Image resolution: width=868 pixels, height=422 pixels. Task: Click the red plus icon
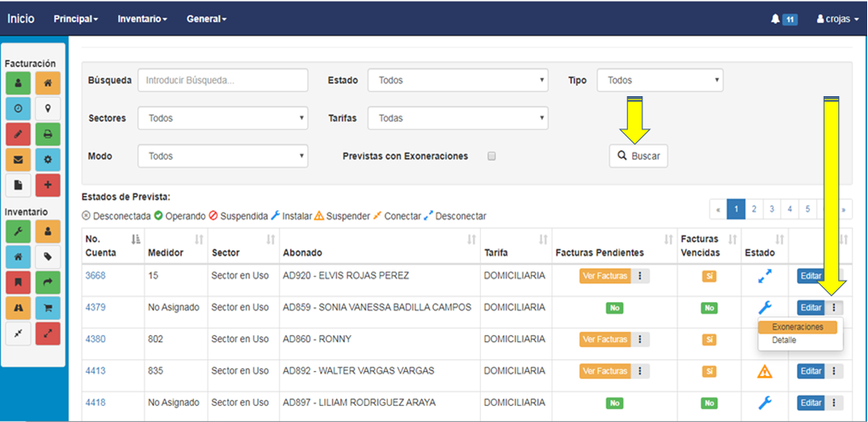click(x=48, y=185)
